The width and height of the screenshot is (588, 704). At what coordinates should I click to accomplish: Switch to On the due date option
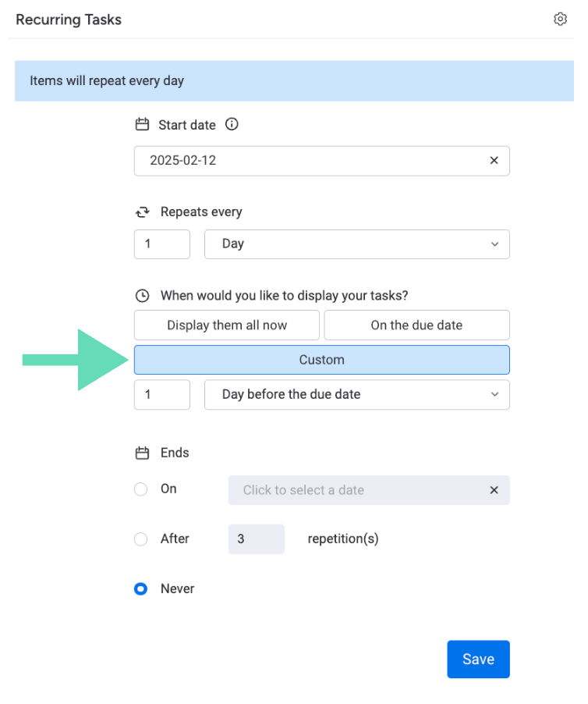click(x=416, y=325)
